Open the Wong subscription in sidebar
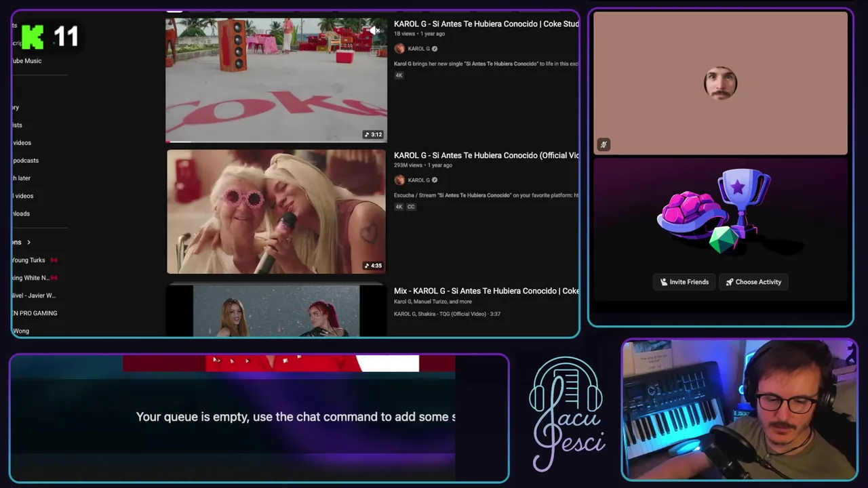 point(20,331)
